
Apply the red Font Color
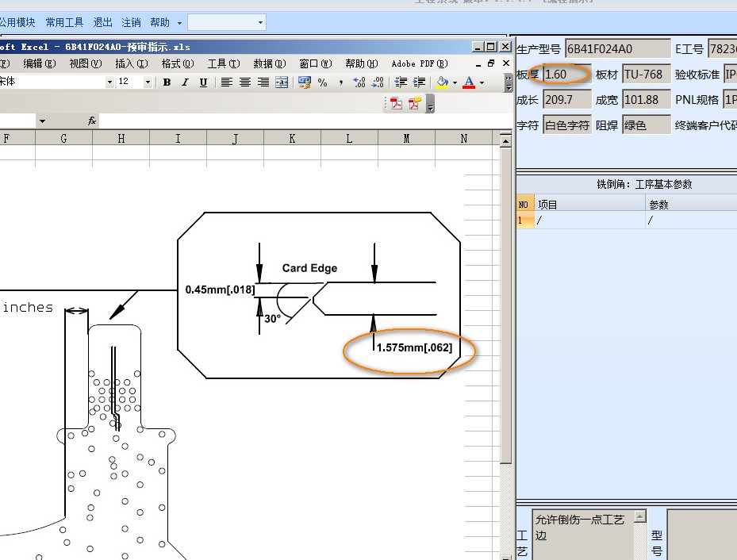[469, 82]
